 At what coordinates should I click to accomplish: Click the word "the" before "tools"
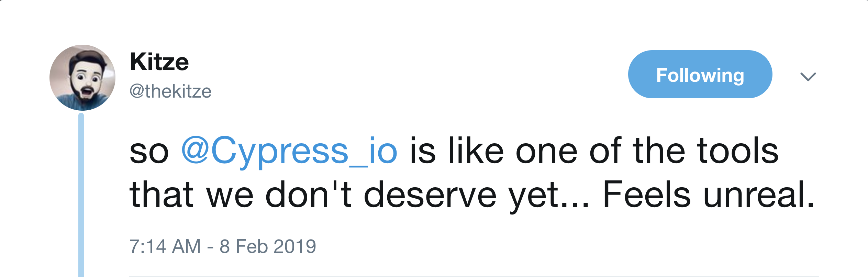click(x=659, y=151)
